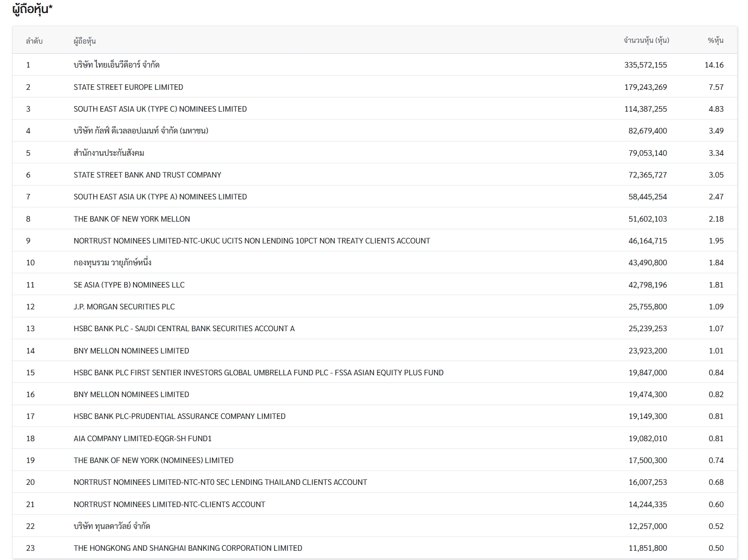Click share count 19,149,300
The width and height of the screenshot is (748, 560).
coord(648,416)
